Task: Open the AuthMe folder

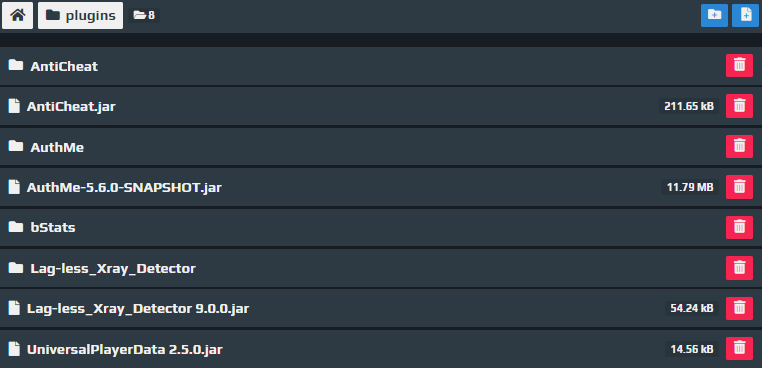Action: click(57, 147)
